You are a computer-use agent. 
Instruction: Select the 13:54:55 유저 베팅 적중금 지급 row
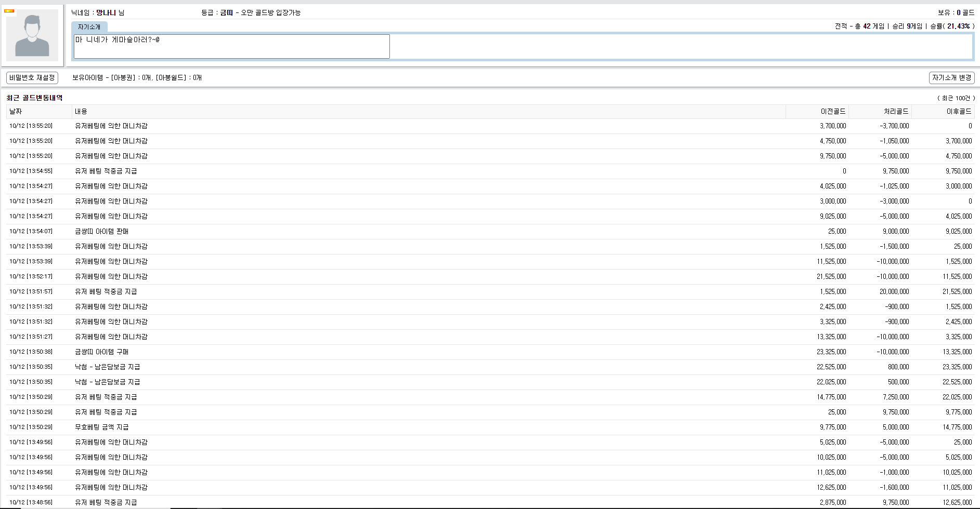[106, 171]
